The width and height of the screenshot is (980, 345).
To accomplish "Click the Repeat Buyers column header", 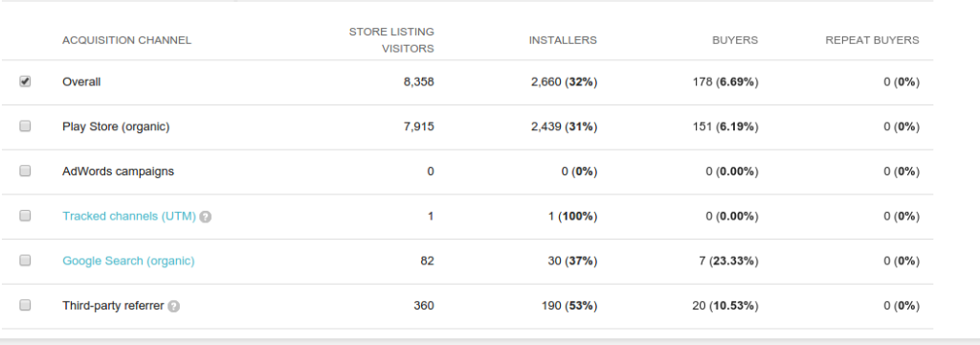I will (872, 40).
